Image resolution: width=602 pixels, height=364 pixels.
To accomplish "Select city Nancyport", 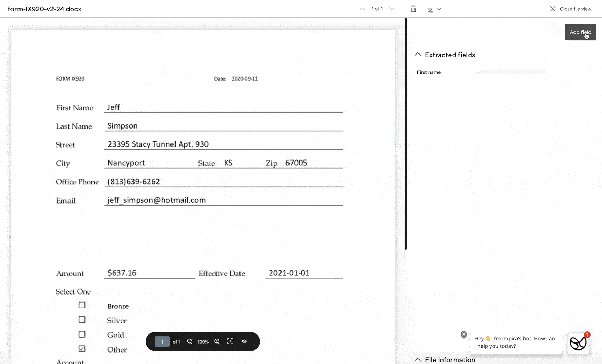I will (126, 163).
